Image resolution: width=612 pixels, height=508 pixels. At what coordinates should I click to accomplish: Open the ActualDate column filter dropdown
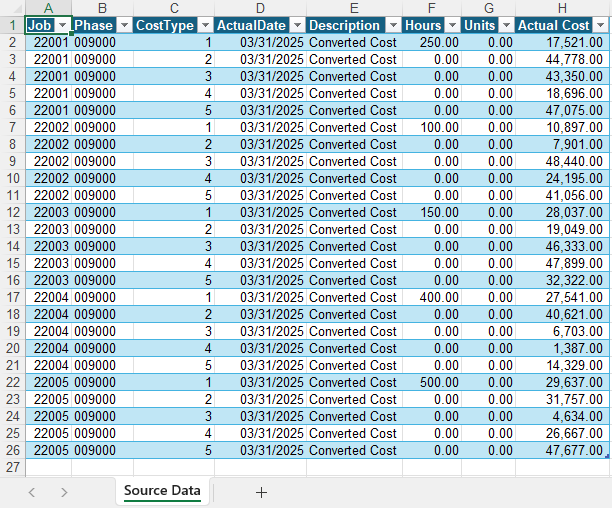pyautogui.click(x=297, y=26)
